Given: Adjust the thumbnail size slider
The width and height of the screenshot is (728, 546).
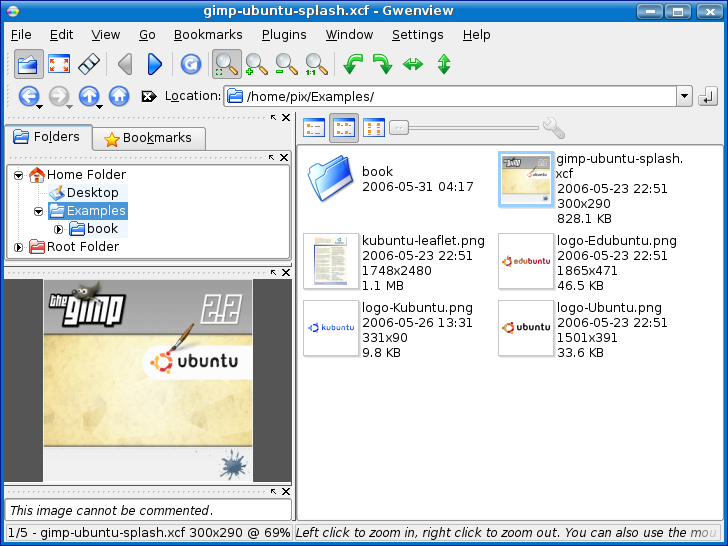Looking at the screenshot, I should click(398, 127).
